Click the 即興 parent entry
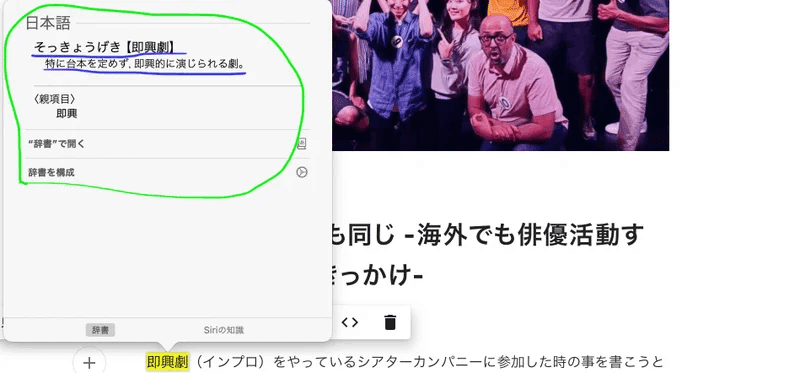800x373 pixels. click(67, 113)
